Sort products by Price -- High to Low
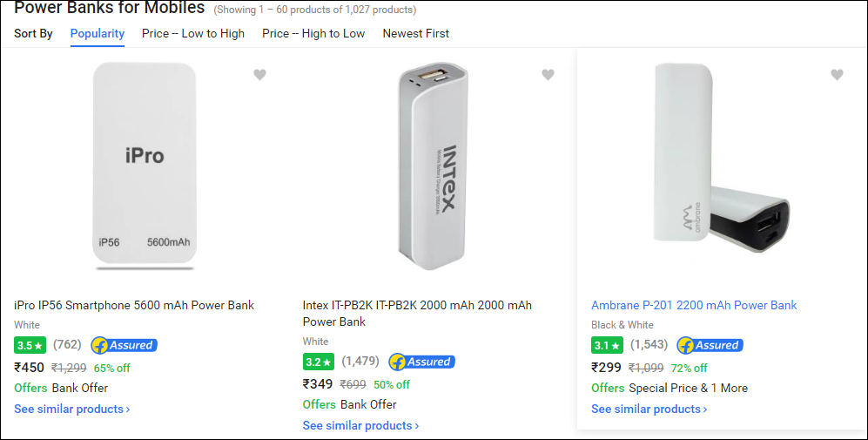868x440 pixels. pos(313,33)
